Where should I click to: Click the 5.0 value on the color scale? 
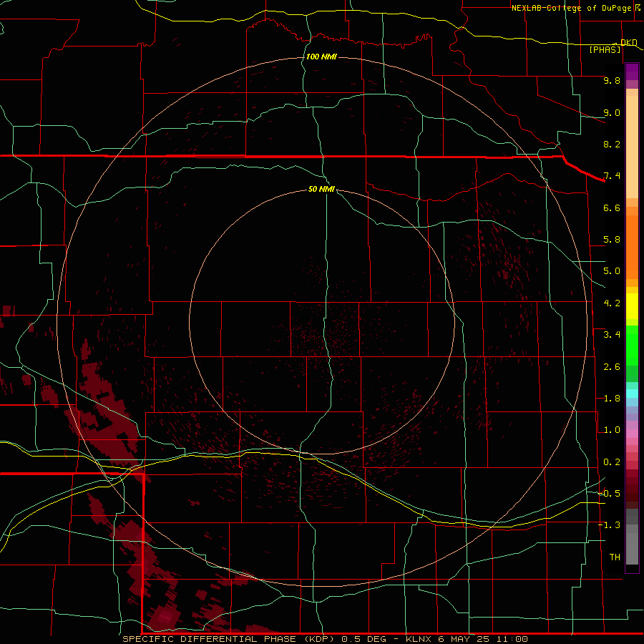point(612,271)
